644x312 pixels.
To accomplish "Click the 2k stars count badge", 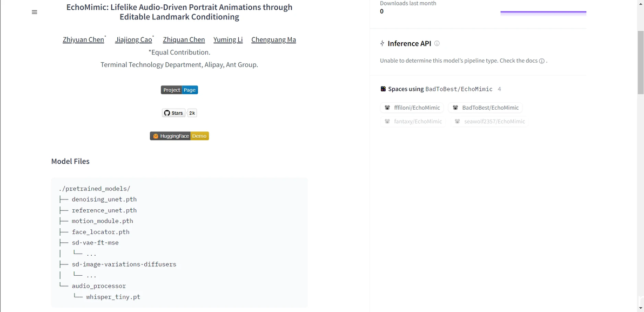I will pos(192,113).
